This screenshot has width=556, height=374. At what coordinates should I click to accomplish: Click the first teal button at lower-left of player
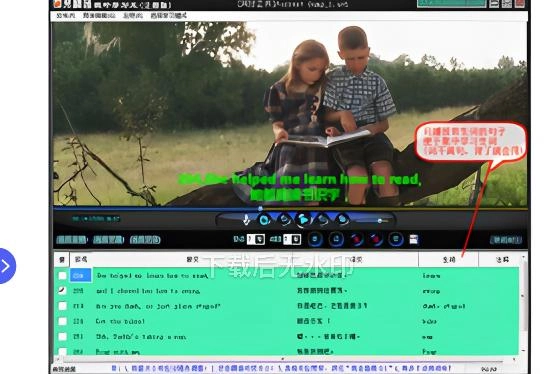pyautogui.click(x=72, y=240)
